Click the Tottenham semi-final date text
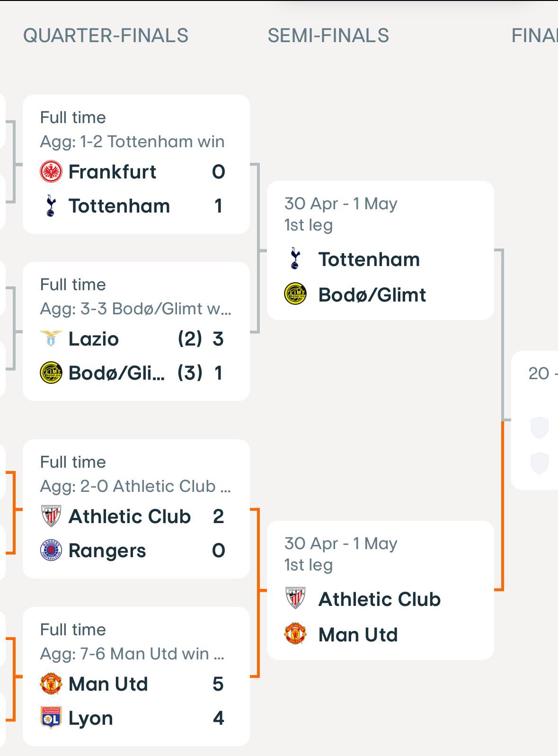Image resolution: width=558 pixels, height=756 pixels. coord(341,204)
